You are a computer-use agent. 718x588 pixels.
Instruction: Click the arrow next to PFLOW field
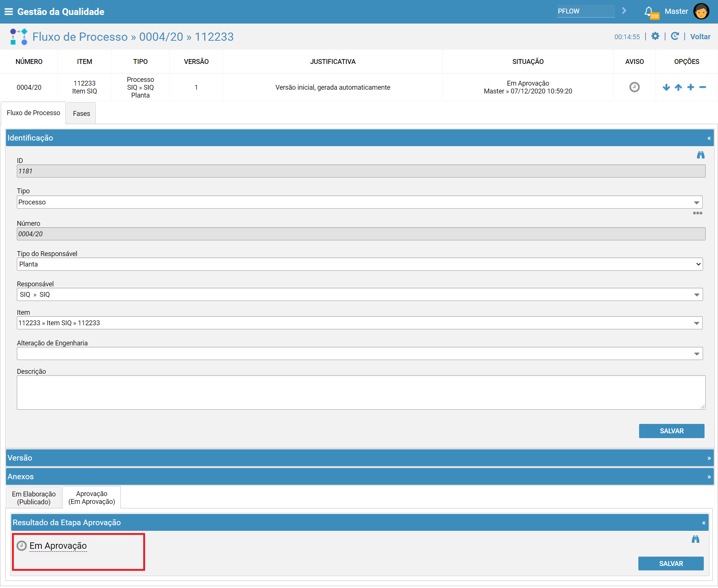click(624, 11)
